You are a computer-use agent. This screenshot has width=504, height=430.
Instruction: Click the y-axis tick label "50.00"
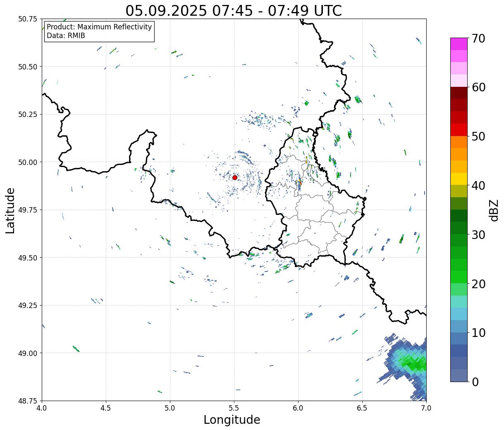(x=28, y=162)
